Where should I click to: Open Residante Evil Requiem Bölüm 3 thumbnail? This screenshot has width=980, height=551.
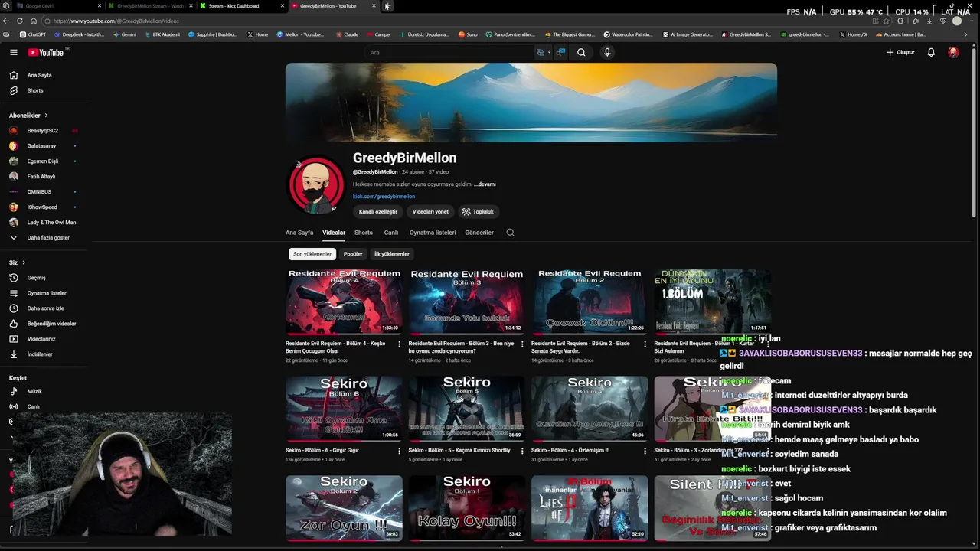[x=466, y=301]
